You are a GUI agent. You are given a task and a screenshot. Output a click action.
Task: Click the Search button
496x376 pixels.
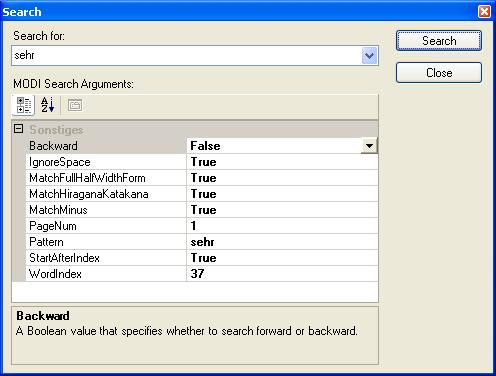point(439,41)
